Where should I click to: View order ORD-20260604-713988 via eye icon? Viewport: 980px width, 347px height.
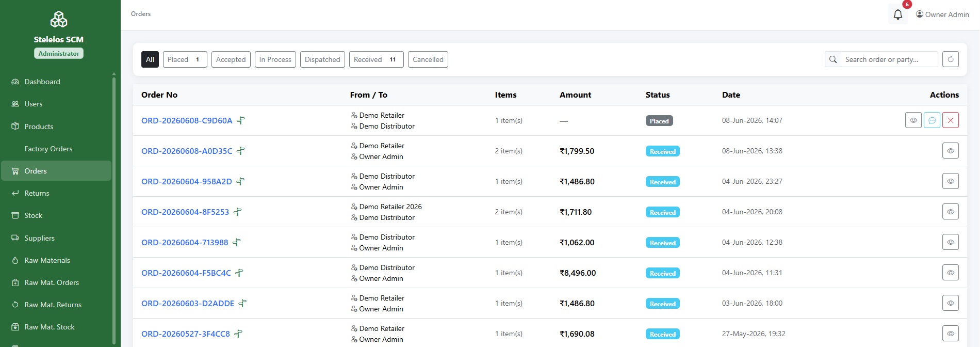tap(951, 242)
